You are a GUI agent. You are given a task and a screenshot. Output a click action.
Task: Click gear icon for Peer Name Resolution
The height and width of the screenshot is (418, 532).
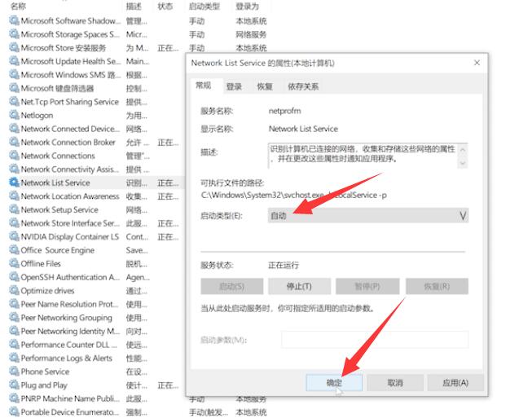click(x=14, y=304)
